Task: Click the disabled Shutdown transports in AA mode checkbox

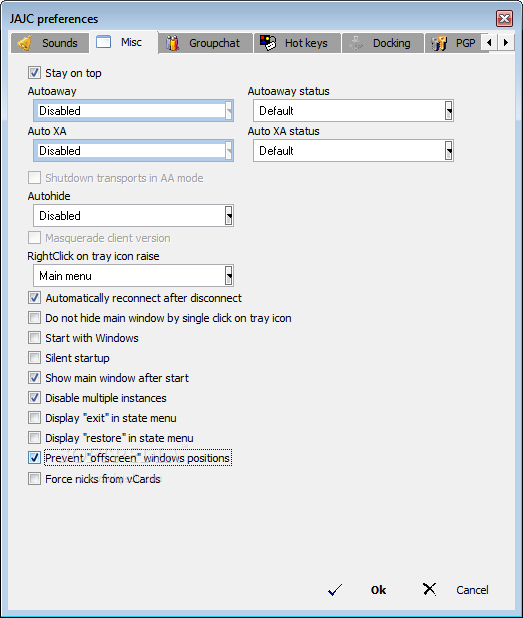Action: point(34,178)
